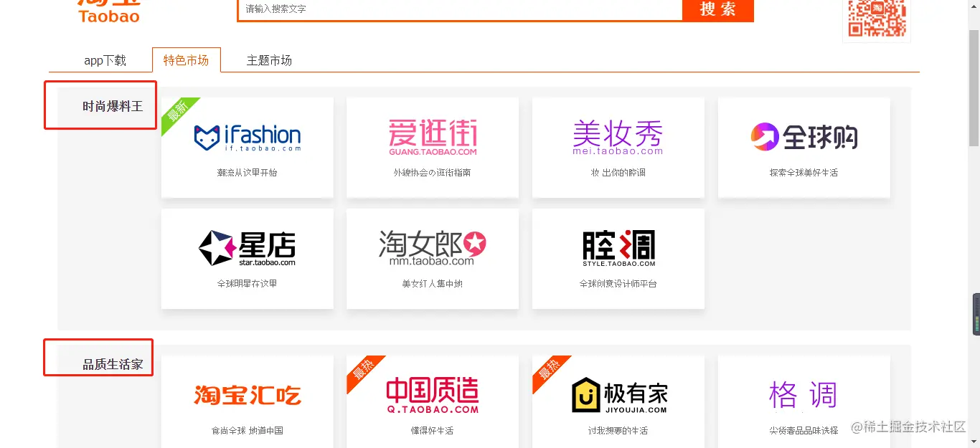Open the 淘女郎 mm.taobao.com logo
Image resolution: width=980 pixels, height=448 pixels.
click(x=433, y=248)
